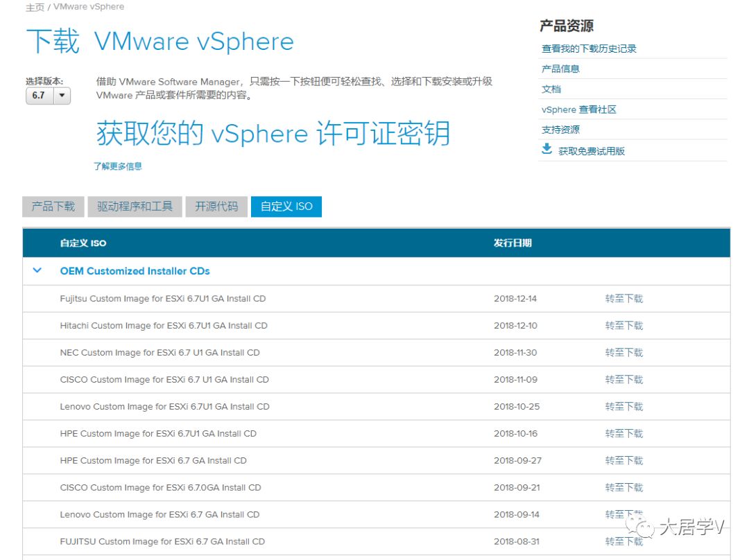This screenshot has height=560, width=749.
Task: Click the 选择版本 label
Action: pos(44,81)
